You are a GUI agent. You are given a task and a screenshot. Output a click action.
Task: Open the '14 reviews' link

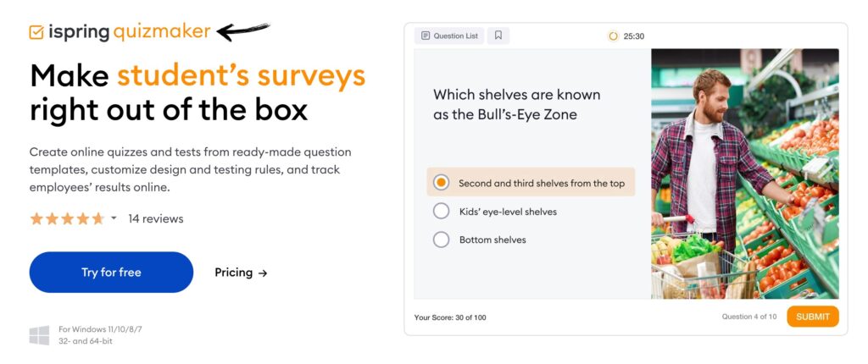tap(156, 218)
